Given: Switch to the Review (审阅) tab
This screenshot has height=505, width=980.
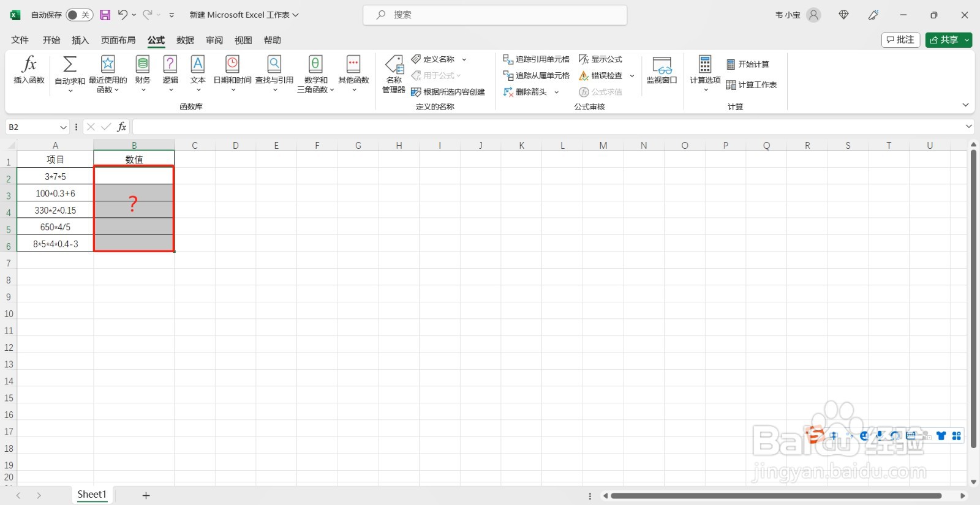Looking at the screenshot, I should 214,40.
